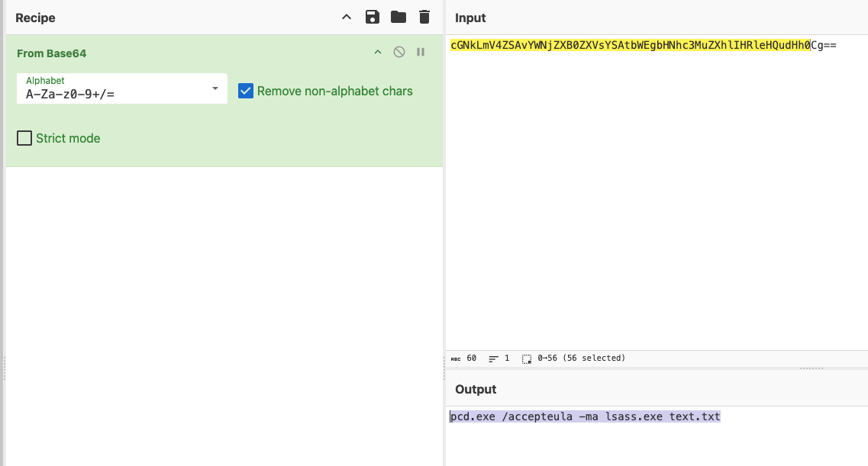The height and width of the screenshot is (466, 868).
Task: Clear the recipe with the trash icon
Action: pyautogui.click(x=424, y=17)
